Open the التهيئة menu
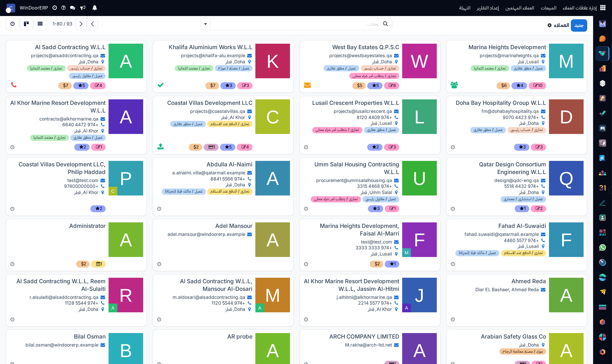 click(464, 8)
